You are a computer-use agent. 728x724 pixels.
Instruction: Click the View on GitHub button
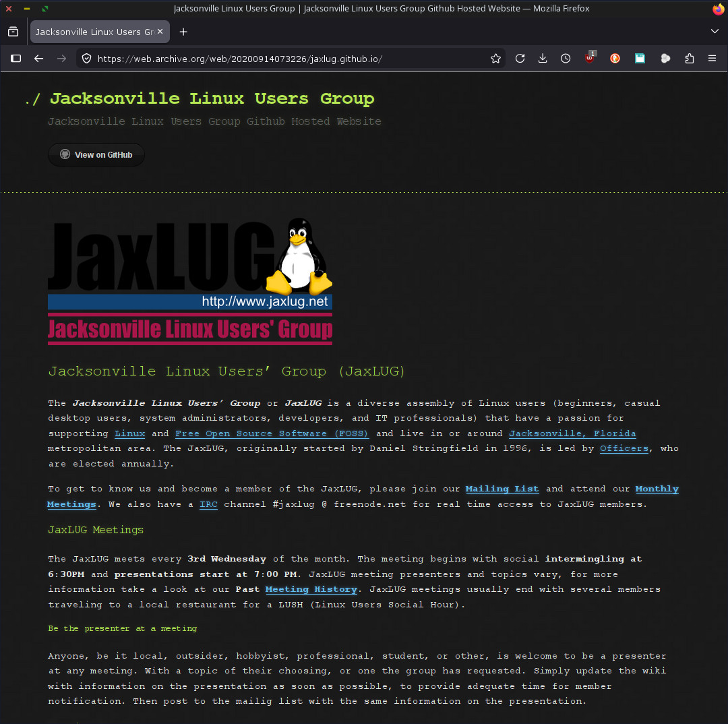coord(96,154)
